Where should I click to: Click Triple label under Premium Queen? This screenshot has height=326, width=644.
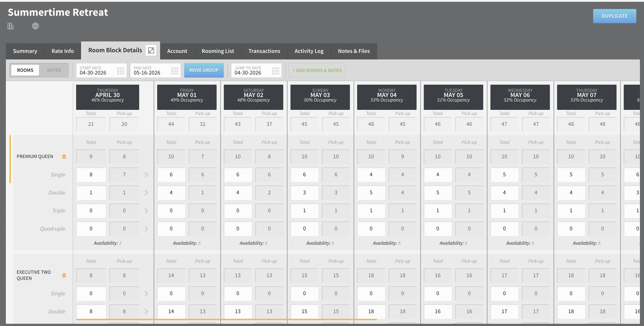[x=59, y=211]
